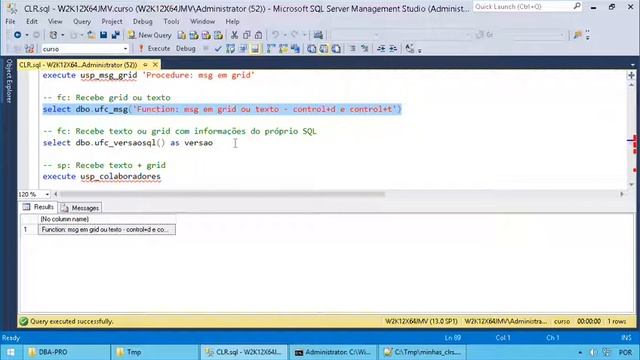
Task: Click 'W2K12X64JMV (13.0 SP1)' in status bar
Action: [x=421, y=322]
